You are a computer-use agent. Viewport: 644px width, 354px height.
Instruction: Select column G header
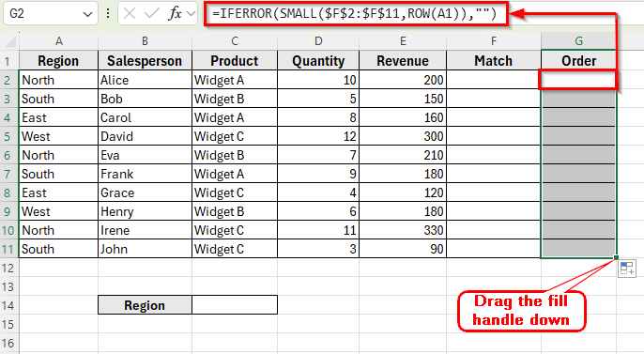pyautogui.click(x=578, y=41)
